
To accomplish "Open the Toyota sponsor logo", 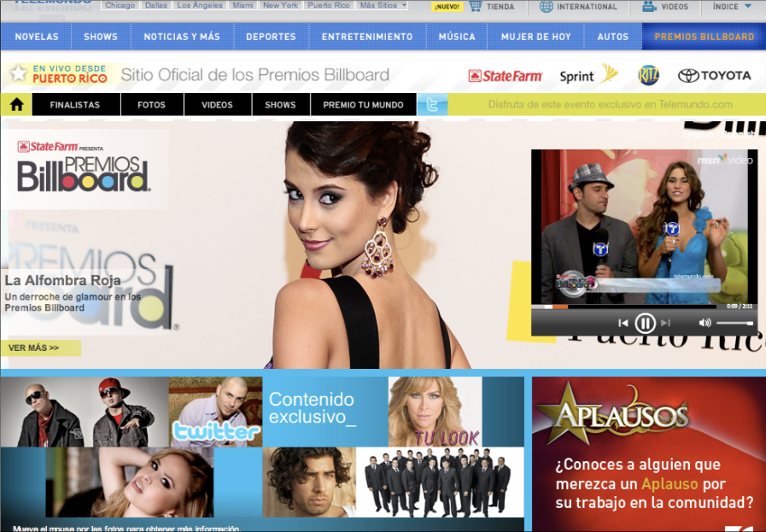I will point(714,75).
